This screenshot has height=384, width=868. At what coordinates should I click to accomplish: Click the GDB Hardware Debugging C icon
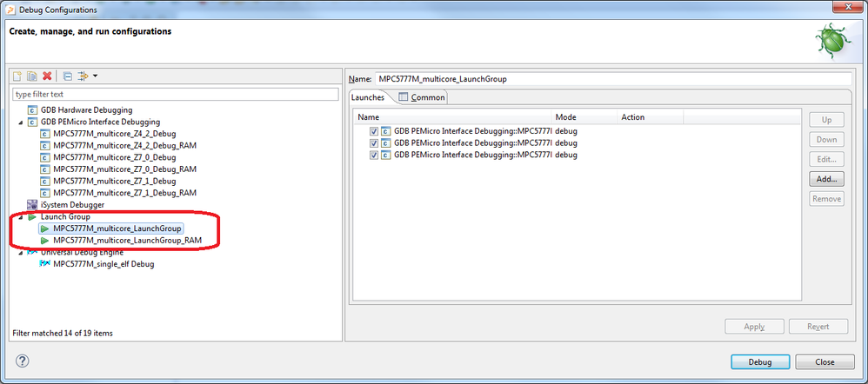tap(32, 110)
